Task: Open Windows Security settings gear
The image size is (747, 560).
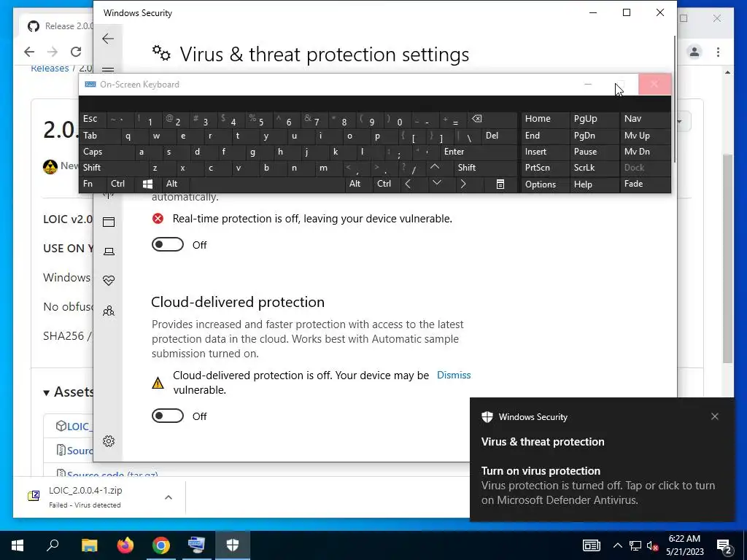Action: click(x=109, y=441)
